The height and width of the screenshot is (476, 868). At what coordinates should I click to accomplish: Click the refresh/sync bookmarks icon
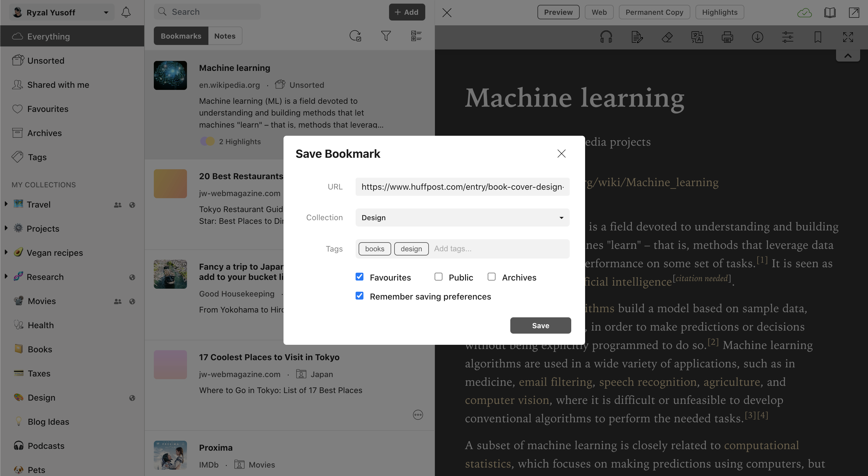tap(355, 36)
